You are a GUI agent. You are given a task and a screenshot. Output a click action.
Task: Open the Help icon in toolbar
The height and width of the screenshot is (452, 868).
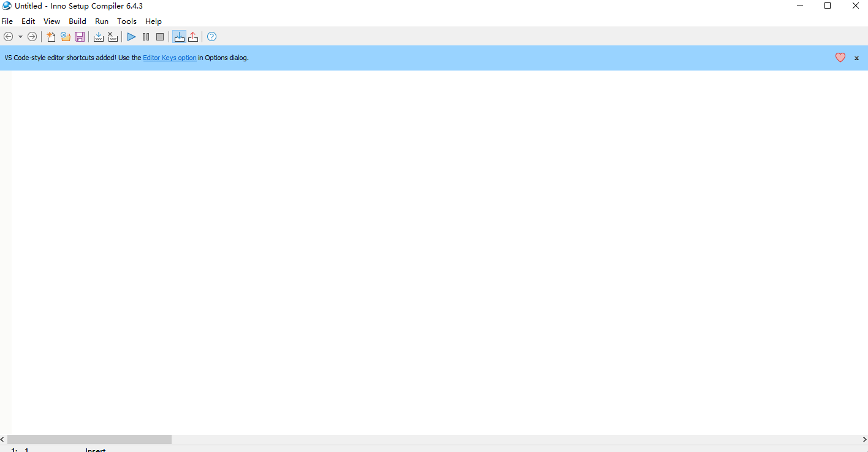point(211,37)
